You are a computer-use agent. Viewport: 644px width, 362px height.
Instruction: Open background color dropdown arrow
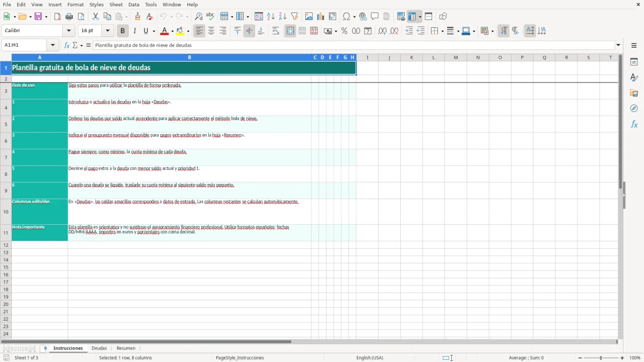point(188,31)
